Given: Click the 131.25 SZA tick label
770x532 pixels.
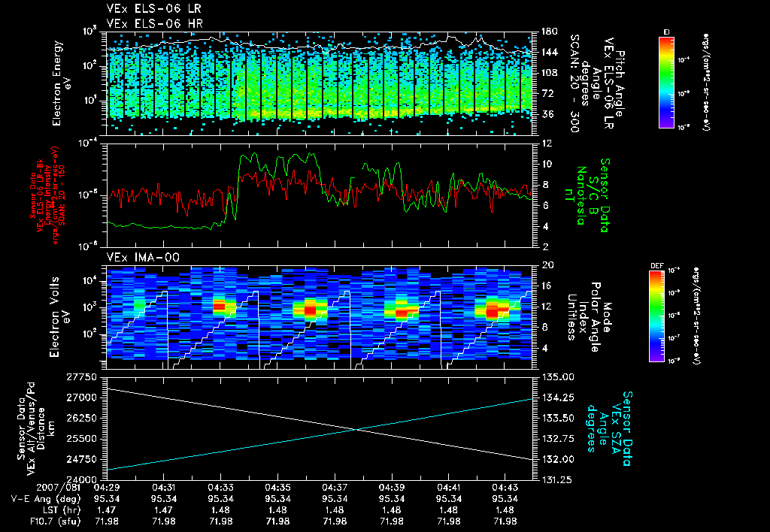Looking at the screenshot, I should pos(557,480).
